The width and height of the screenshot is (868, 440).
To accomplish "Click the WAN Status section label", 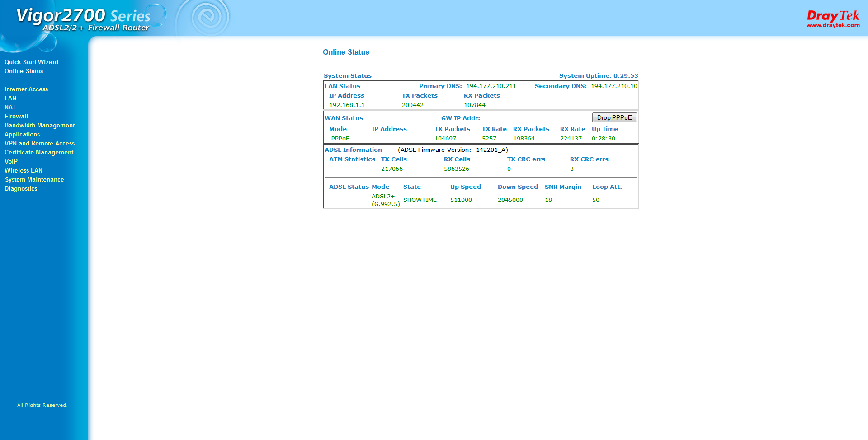I will 344,118.
